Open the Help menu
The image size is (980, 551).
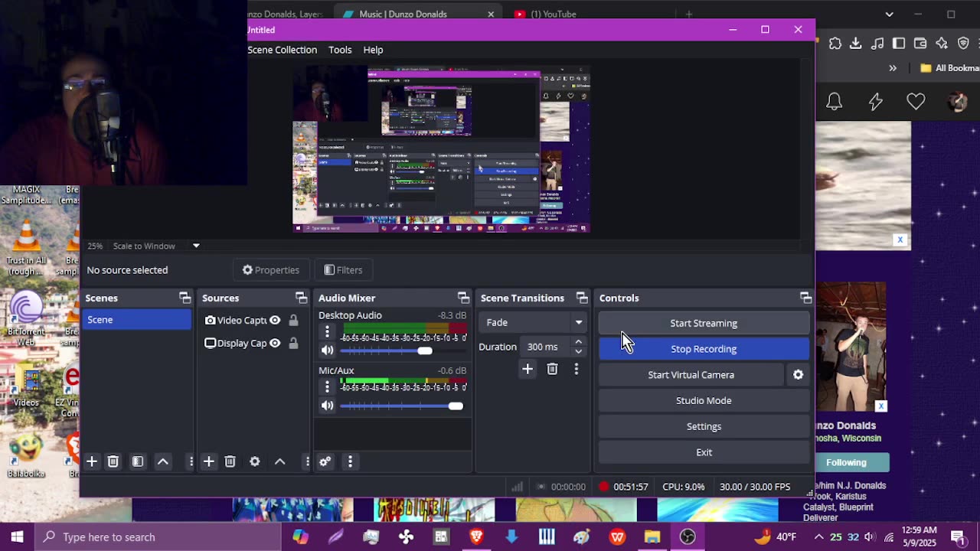373,50
